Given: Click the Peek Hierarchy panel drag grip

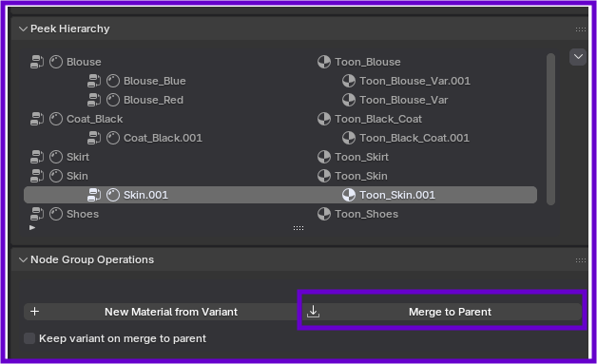Looking at the screenshot, I should point(581,29).
